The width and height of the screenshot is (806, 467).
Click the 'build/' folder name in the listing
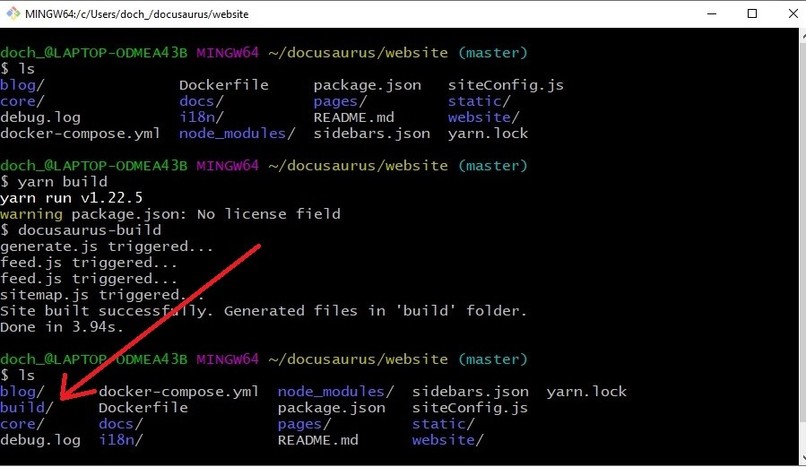click(x=27, y=407)
